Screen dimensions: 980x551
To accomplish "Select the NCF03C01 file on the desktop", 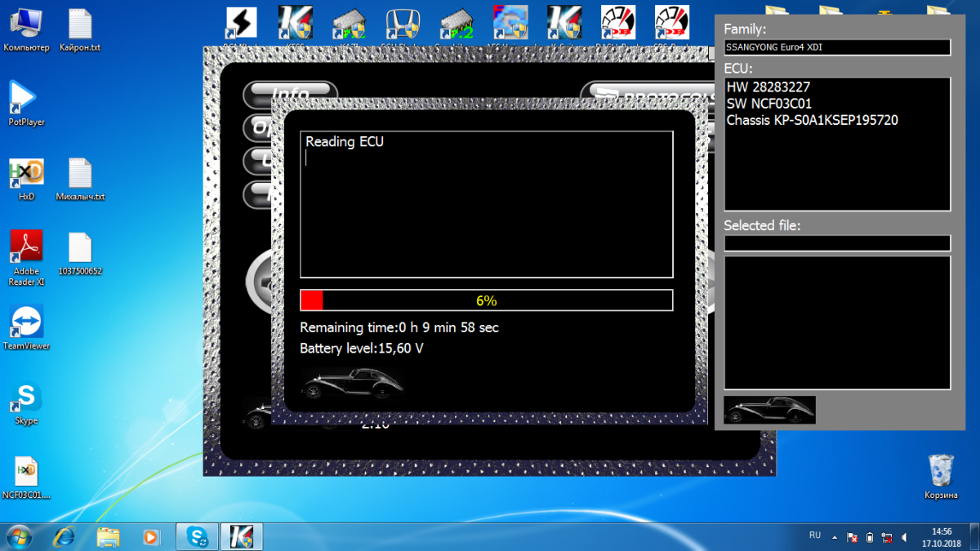I will [x=26, y=478].
